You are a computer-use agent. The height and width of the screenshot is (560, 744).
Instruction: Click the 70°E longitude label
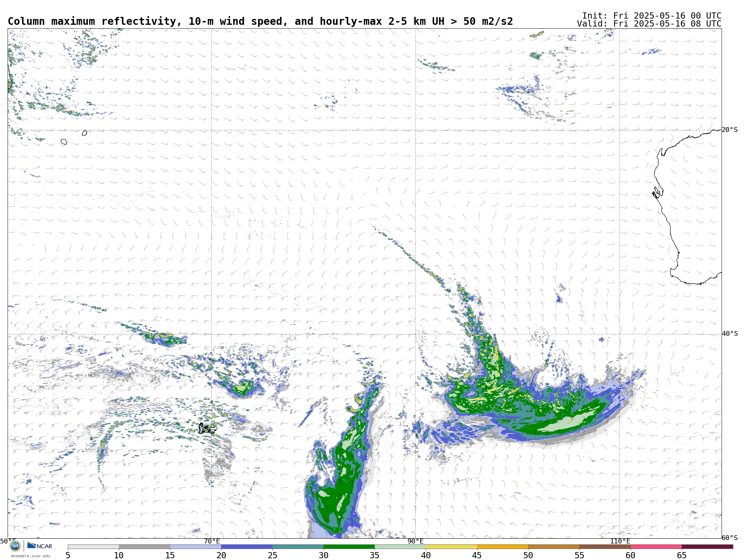click(x=212, y=541)
